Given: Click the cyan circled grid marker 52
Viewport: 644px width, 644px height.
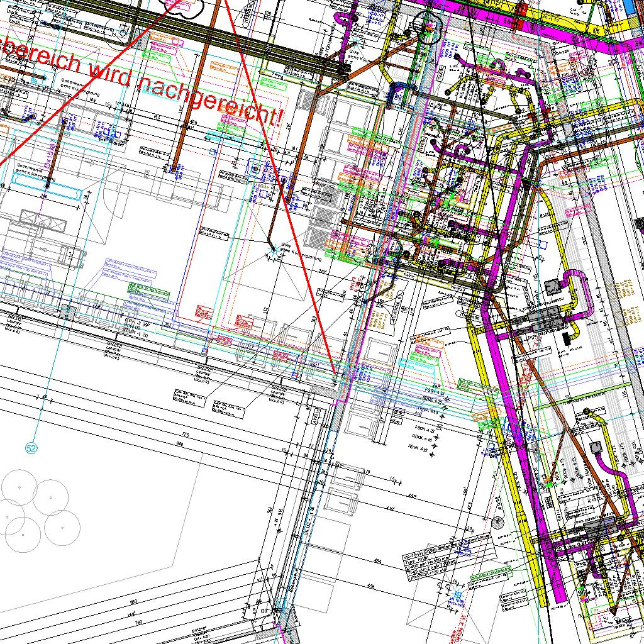Looking at the screenshot, I should pyautogui.click(x=31, y=448).
